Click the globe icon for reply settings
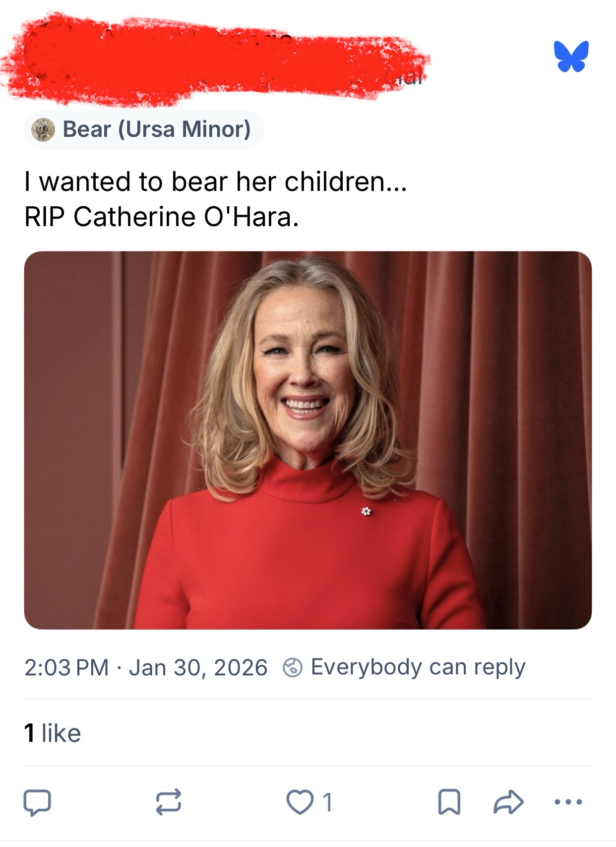 coord(293,667)
